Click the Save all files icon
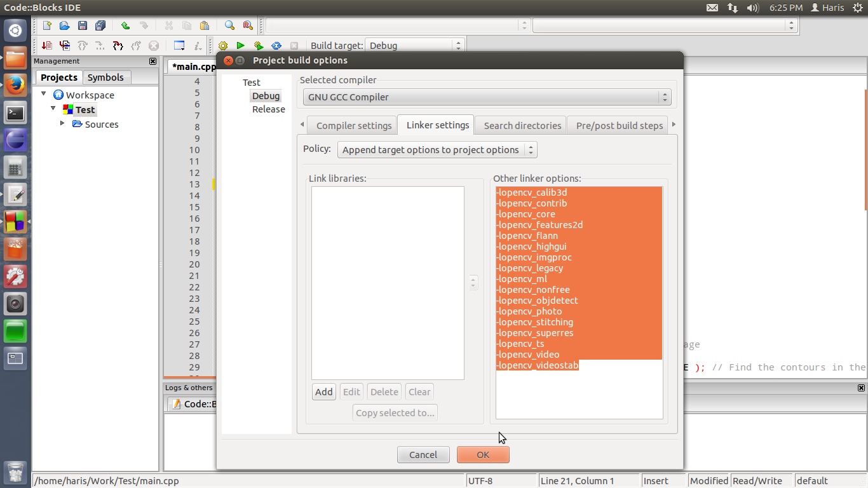The image size is (868, 488). coord(100,26)
